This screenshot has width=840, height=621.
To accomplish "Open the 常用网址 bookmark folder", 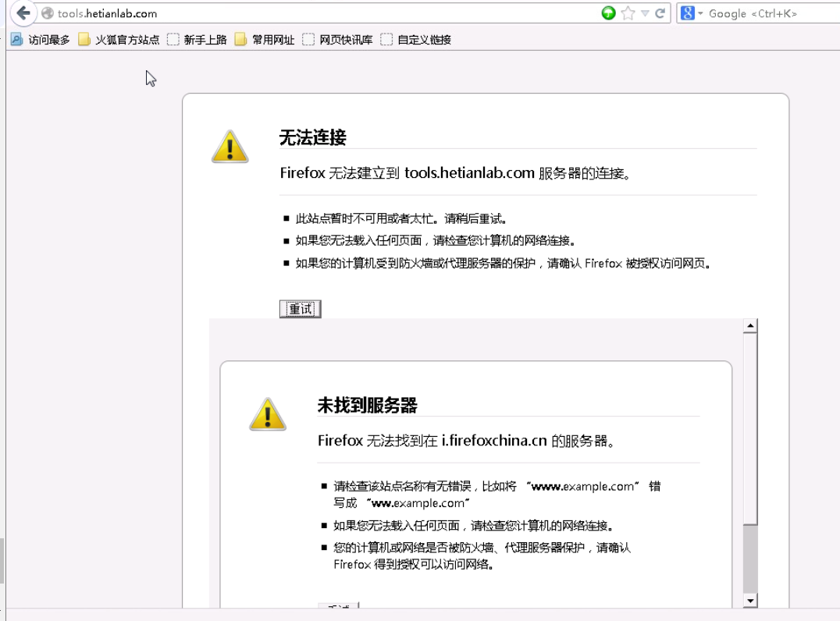I will tap(265, 40).
